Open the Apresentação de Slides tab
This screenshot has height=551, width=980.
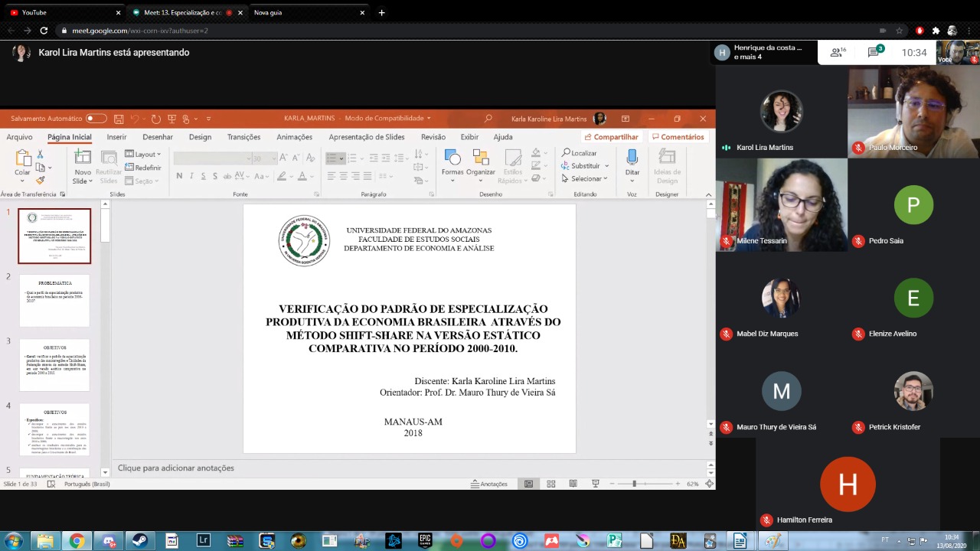point(367,137)
